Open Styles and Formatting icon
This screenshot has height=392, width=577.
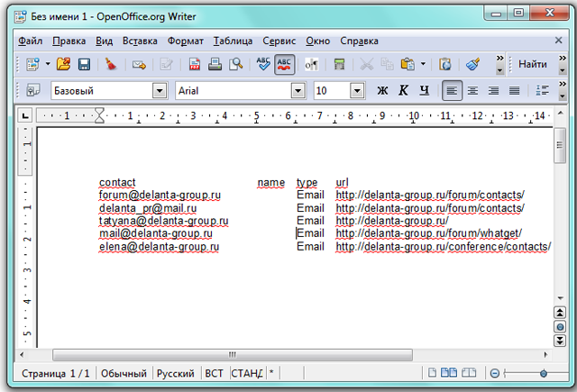pyautogui.click(x=33, y=90)
